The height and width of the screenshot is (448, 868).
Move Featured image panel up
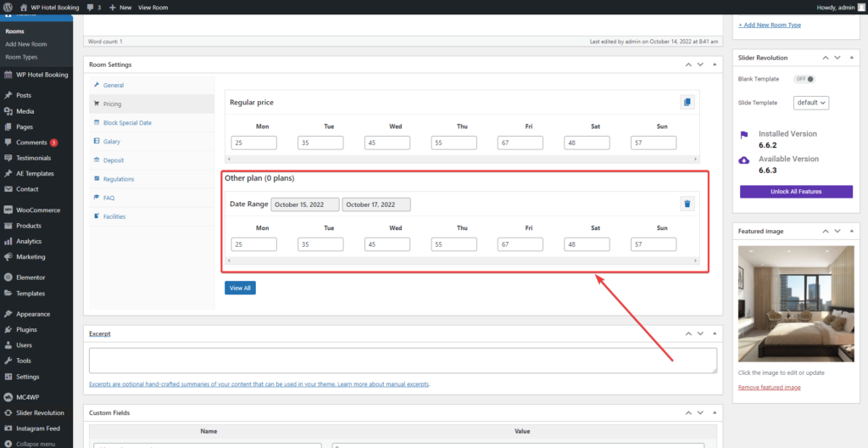(826, 231)
